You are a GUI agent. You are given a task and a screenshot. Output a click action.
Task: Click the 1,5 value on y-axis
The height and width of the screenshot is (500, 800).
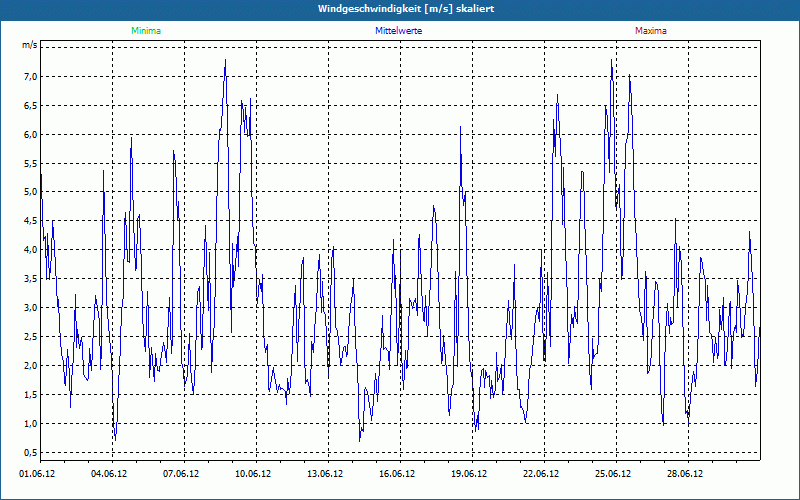[31, 394]
